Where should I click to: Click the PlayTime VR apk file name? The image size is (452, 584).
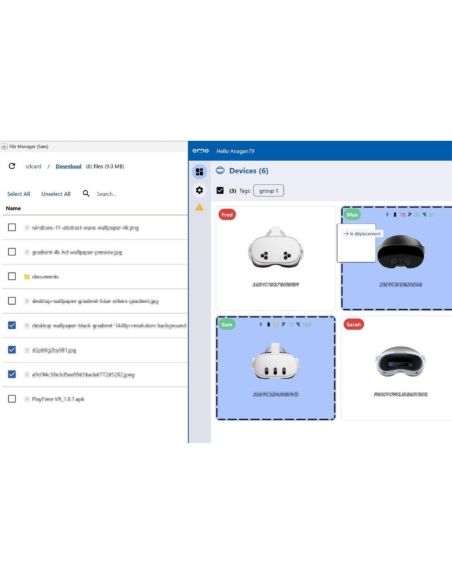click(x=58, y=399)
